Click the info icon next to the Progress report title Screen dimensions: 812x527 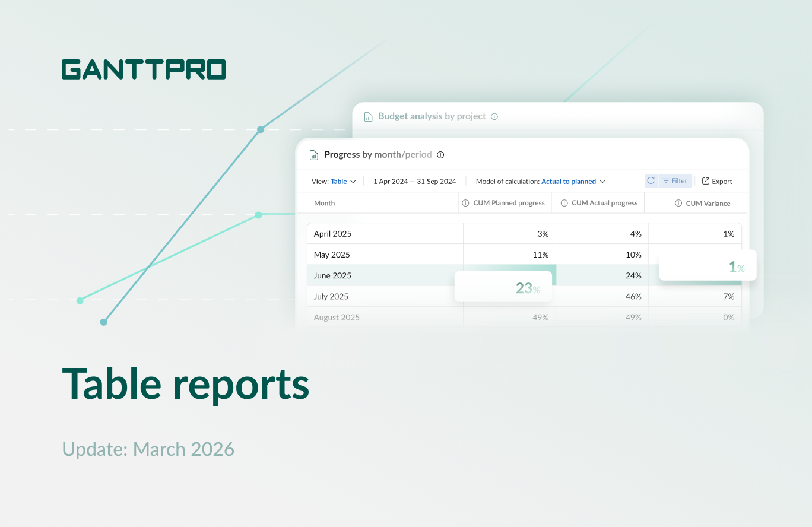pyautogui.click(x=440, y=154)
